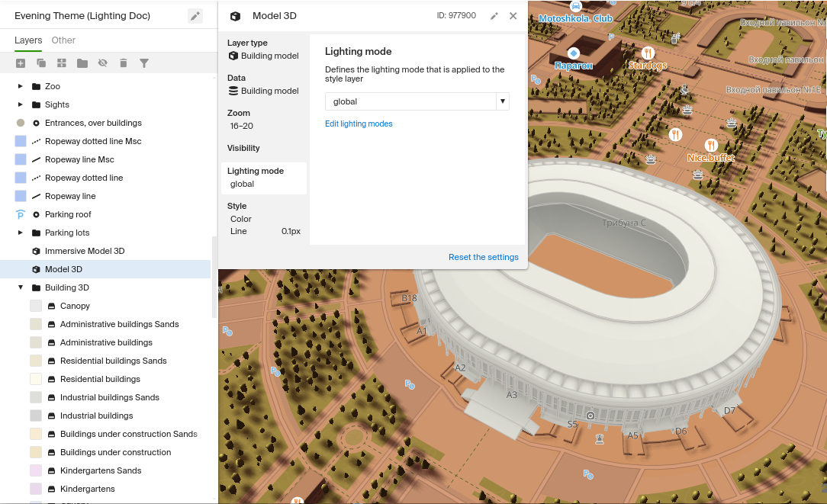Collapse the Building 3D folder
Image resolution: width=827 pixels, height=504 pixels.
[21, 287]
